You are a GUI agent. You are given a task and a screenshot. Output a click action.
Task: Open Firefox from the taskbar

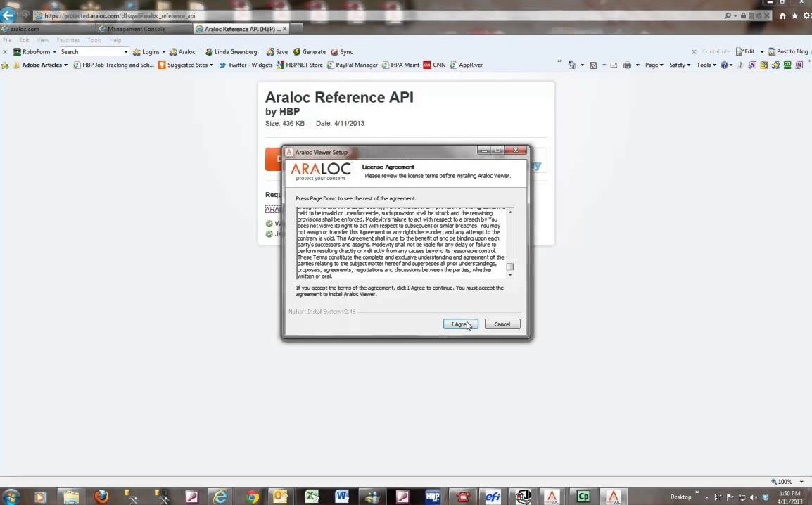pyautogui.click(x=101, y=497)
